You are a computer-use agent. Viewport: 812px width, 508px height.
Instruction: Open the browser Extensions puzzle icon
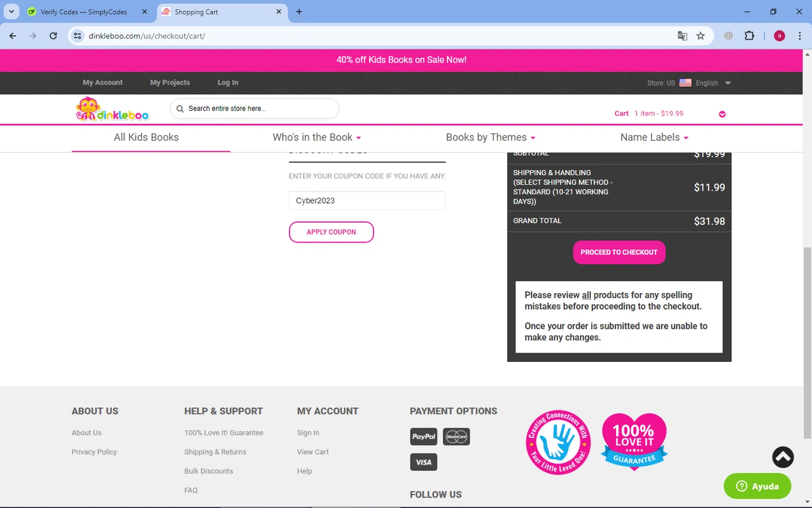749,36
